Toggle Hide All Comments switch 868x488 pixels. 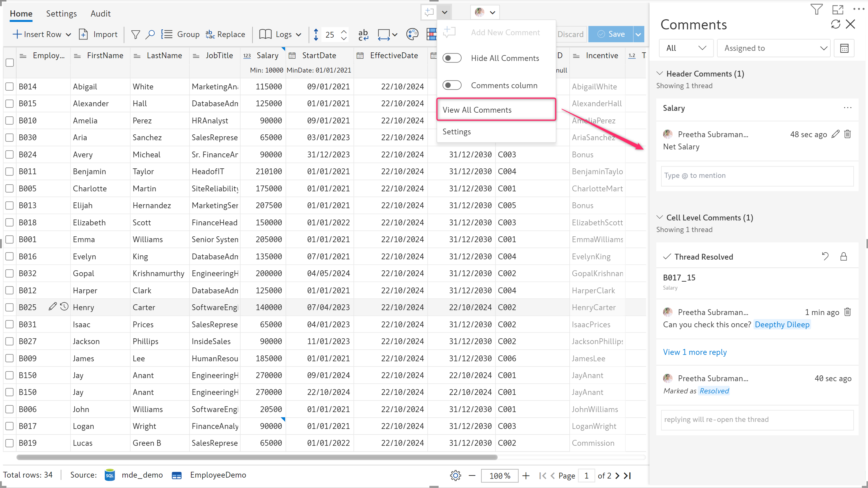[452, 58]
